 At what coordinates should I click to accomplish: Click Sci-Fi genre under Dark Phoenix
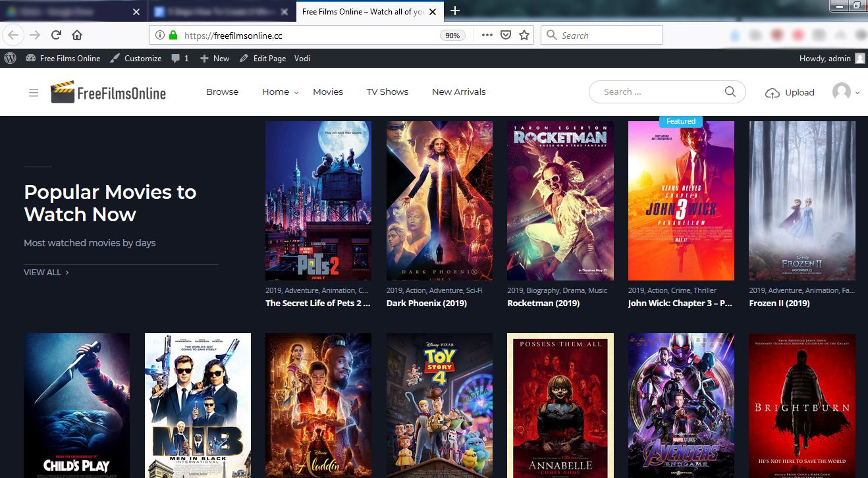(474, 290)
